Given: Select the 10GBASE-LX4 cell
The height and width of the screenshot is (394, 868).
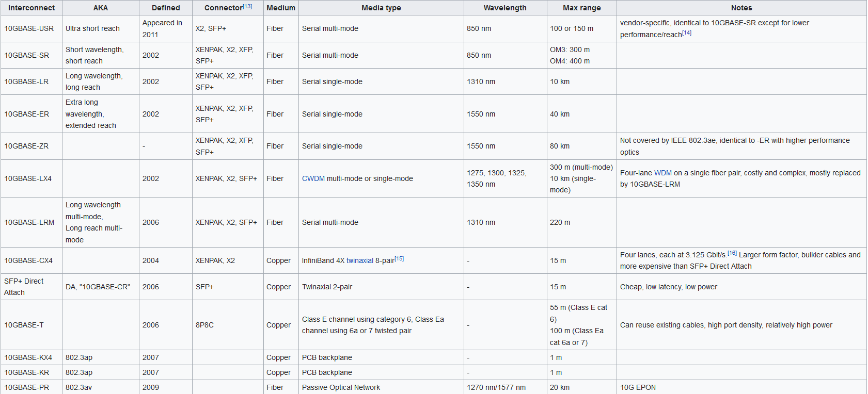Looking at the screenshot, I should pyautogui.click(x=31, y=178).
